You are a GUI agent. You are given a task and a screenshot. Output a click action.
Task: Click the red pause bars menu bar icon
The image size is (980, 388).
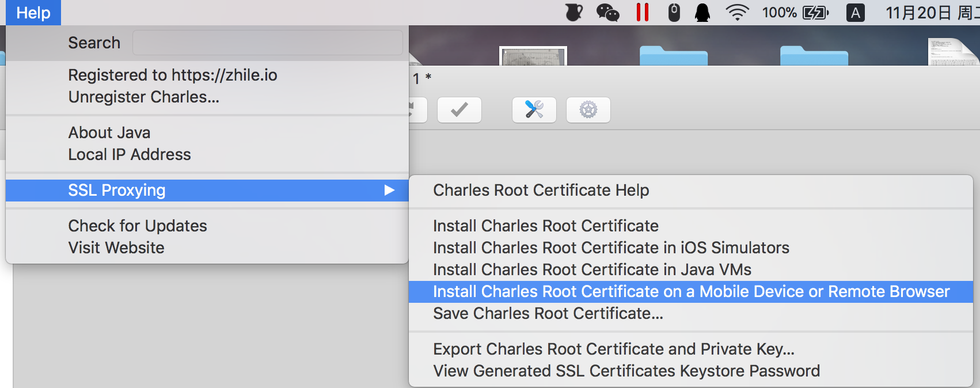(x=643, y=12)
